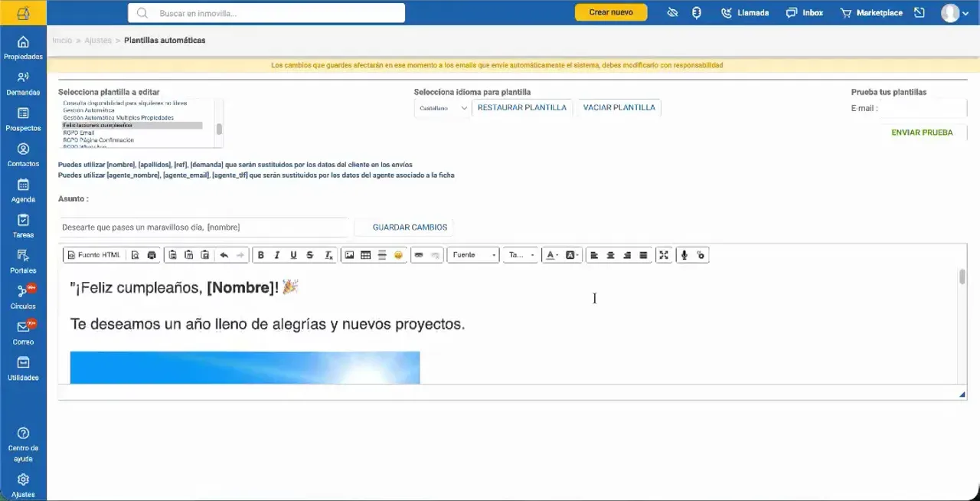The image size is (980, 501).
Task: Open Marketplace in the top bar
Action: click(x=871, y=13)
